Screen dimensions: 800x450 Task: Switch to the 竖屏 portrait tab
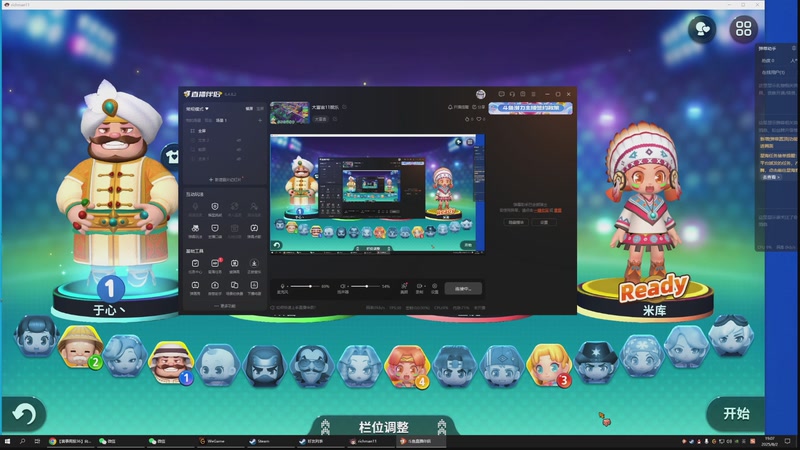(260, 109)
